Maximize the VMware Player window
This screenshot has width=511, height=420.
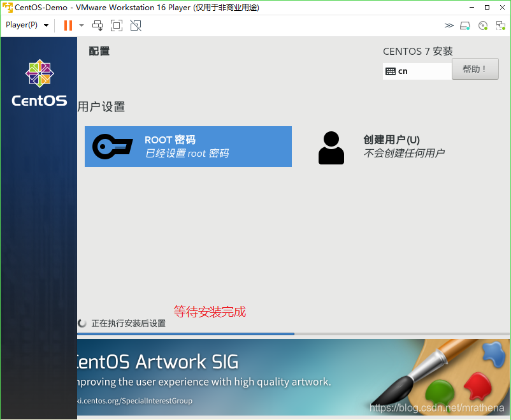[x=487, y=7]
